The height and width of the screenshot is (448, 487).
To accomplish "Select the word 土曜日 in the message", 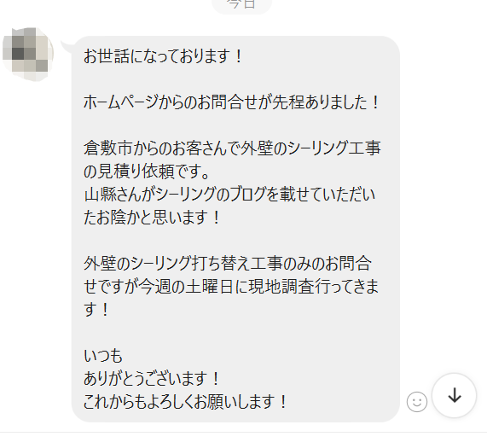I will [209, 286].
